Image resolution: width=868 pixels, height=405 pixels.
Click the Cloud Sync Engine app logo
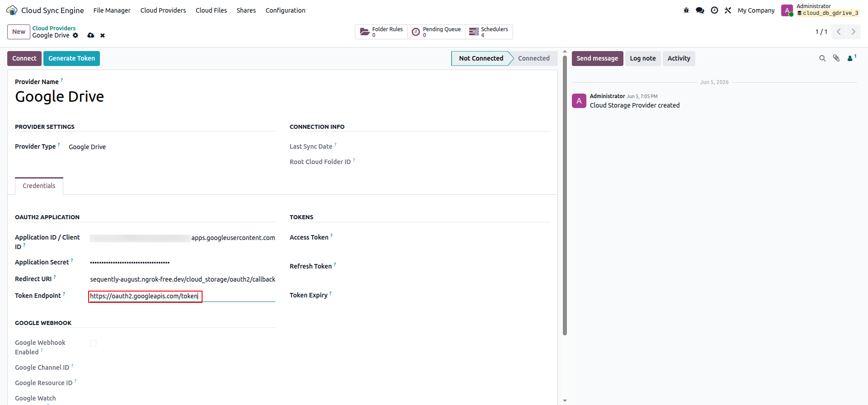point(12,10)
